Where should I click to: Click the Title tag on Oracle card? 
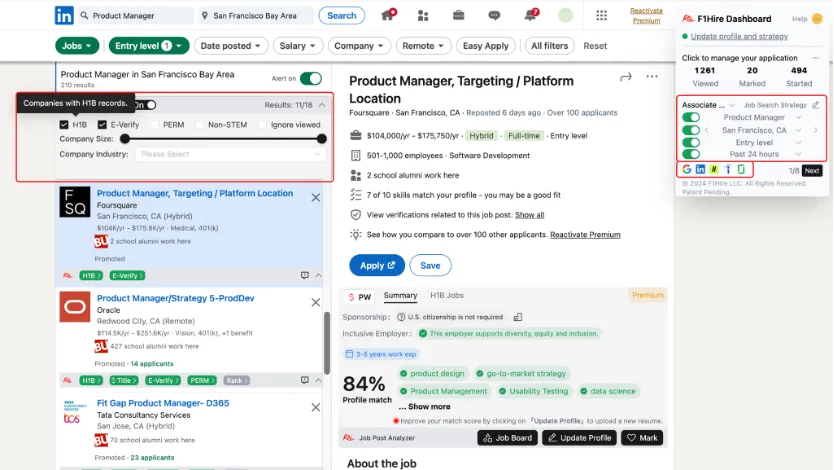coord(123,380)
